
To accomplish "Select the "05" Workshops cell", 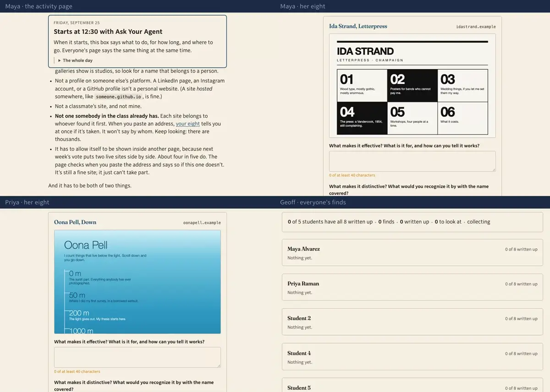I will [x=412, y=118].
